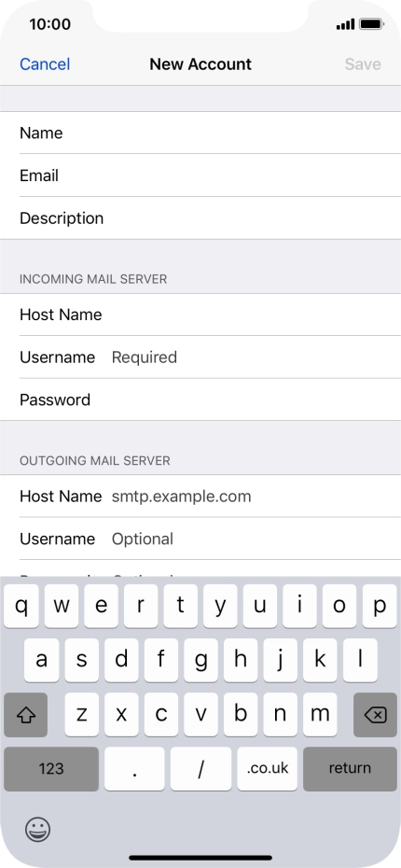Image resolution: width=401 pixels, height=868 pixels.
Task: Tap the letter m key
Action: pyautogui.click(x=320, y=714)
